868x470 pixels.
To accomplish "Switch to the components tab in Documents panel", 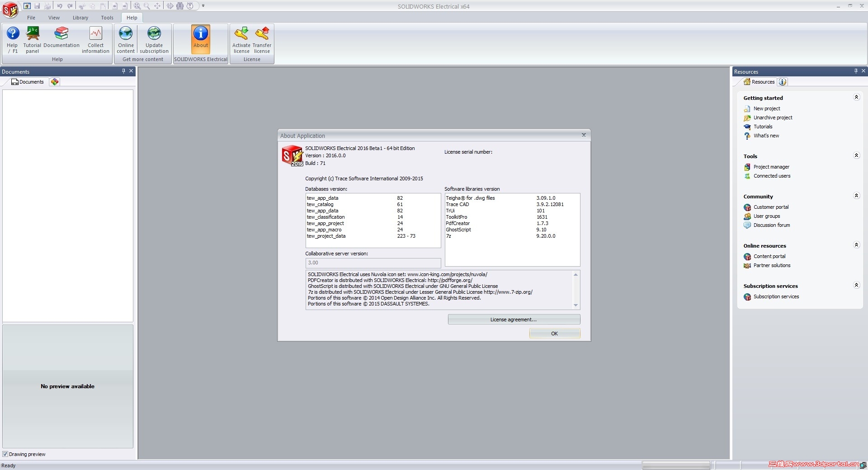I will 55,82.
